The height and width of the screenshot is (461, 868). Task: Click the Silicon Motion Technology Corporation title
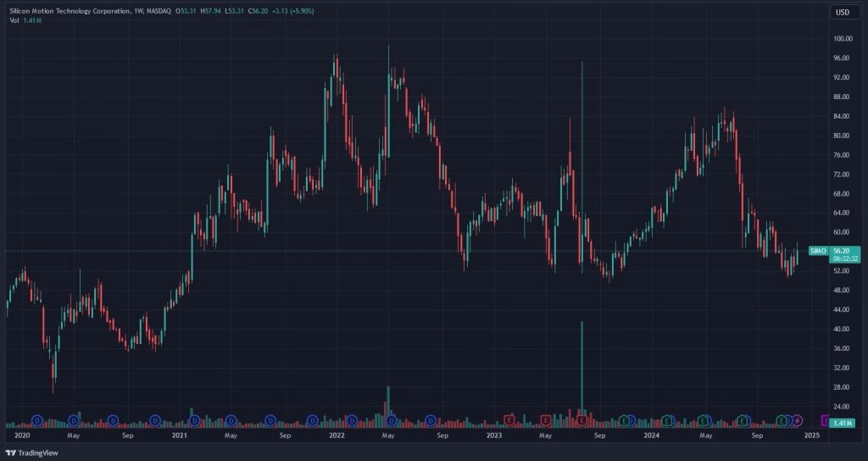point(66,10)
